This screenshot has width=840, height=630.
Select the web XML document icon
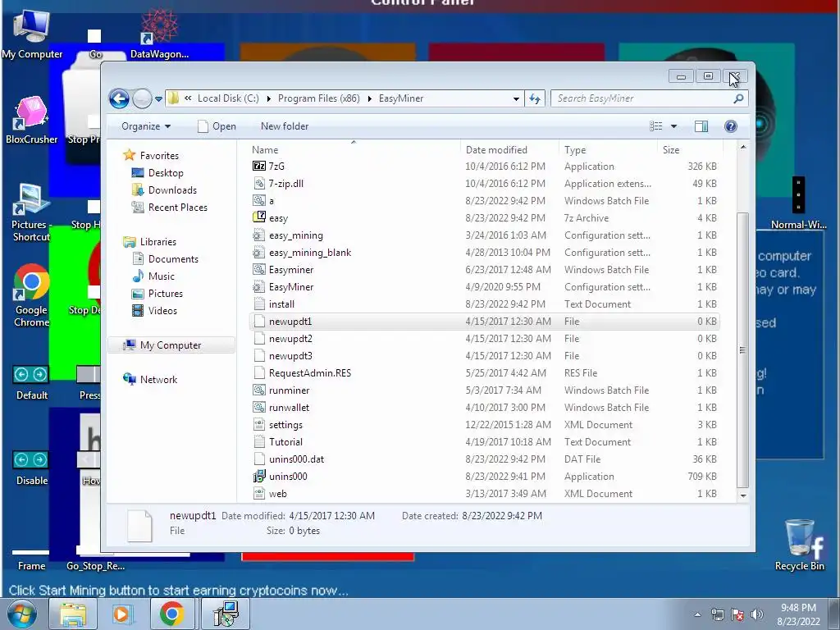tap(259, 494)
